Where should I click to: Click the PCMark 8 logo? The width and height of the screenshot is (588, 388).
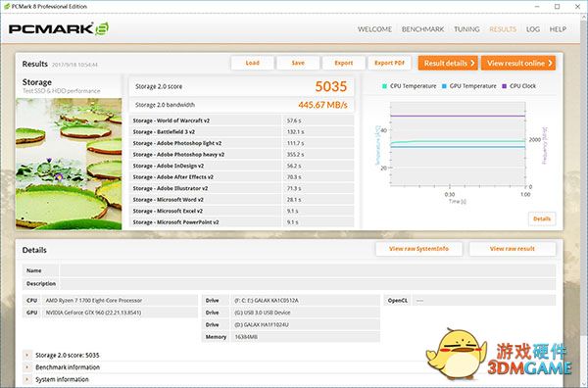[59, 28]
